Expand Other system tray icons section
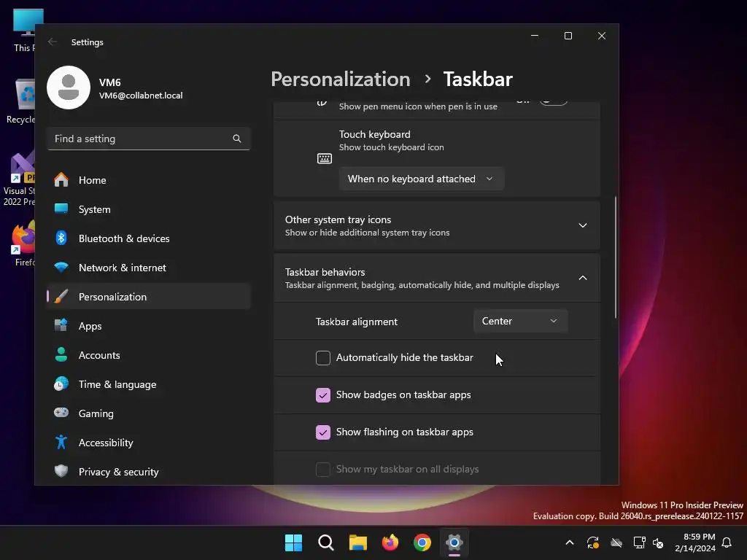 [x=436, y=225]
